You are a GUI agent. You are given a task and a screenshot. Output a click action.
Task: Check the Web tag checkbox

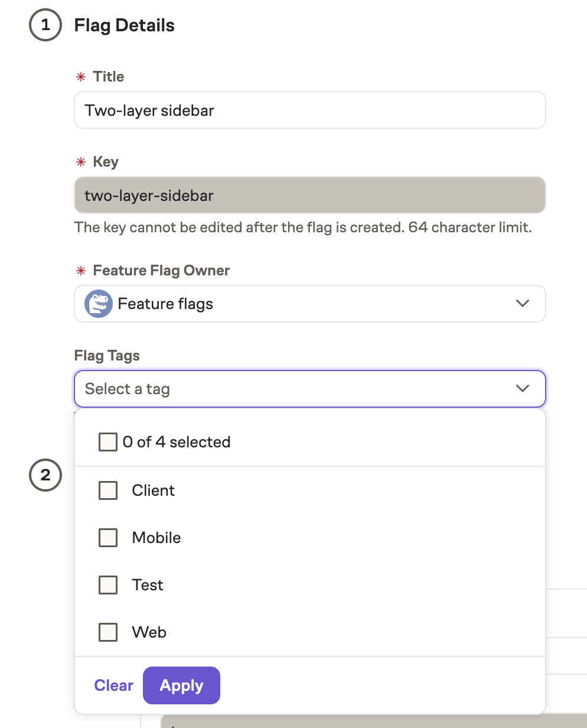(x=108, y=632)
